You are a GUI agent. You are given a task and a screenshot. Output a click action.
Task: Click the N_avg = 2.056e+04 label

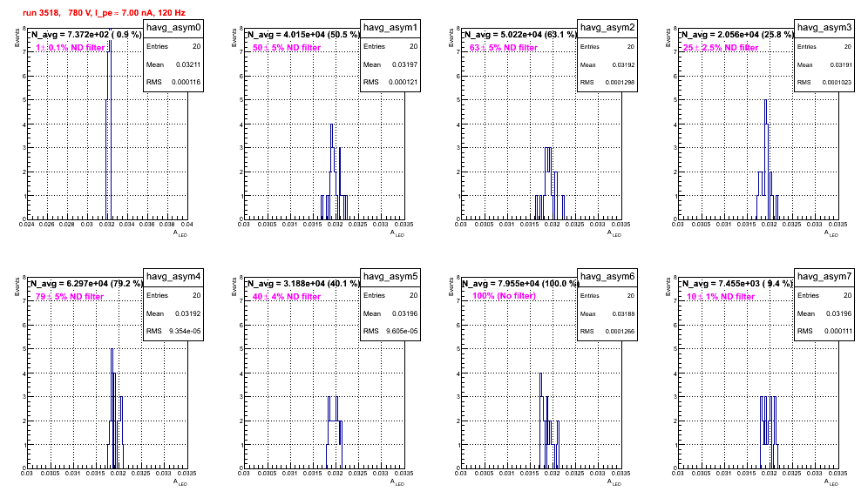coord(737,34)
